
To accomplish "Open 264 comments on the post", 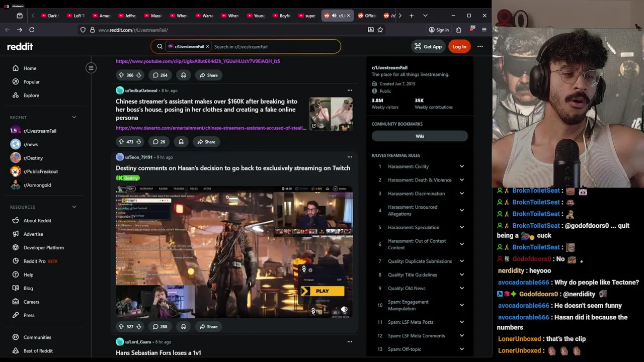I will 160,75.
